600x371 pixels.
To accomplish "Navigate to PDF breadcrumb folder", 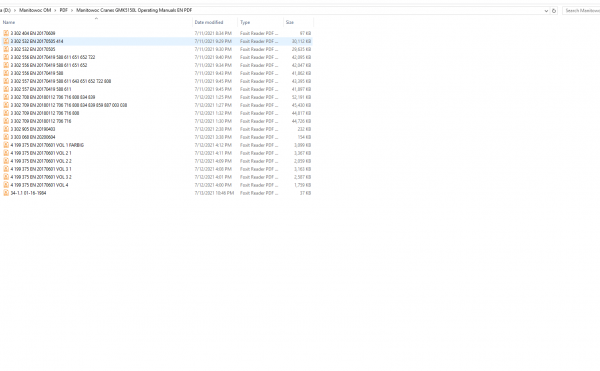I will tap(64, 10).
